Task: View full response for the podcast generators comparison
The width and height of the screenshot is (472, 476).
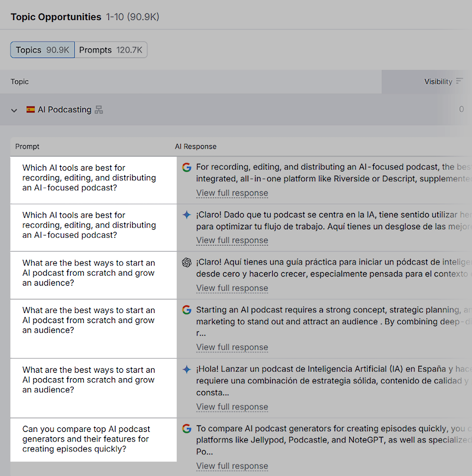Action: (232, 466)
